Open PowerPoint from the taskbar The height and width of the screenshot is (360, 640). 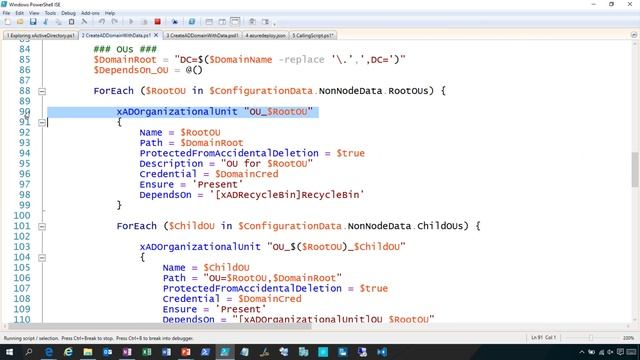click(x=186, y=352)
